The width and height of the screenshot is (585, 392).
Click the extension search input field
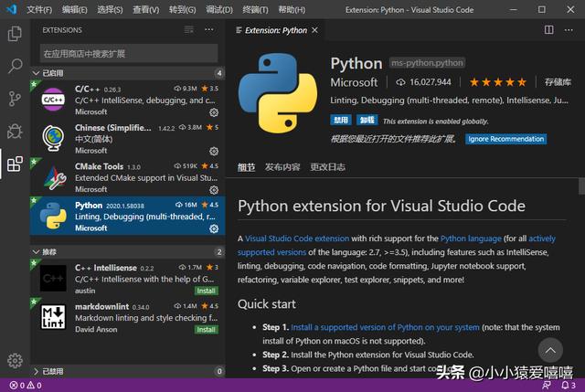coord(129,53)
